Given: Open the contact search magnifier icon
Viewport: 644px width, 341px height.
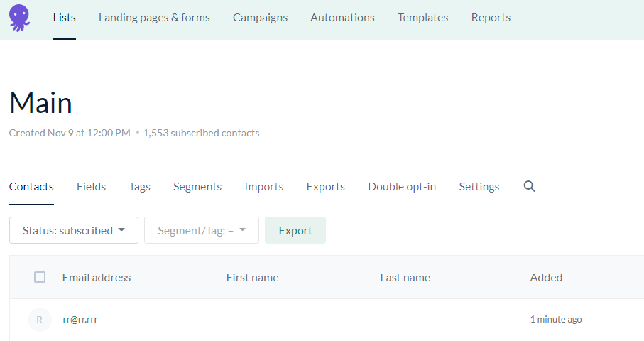Looking at the screenshot, I should click(529, 186).
